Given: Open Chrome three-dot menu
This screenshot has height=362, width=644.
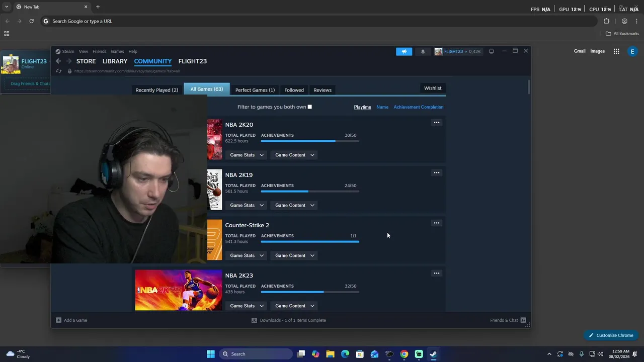Looking at the screenshot, I should click(637, 21).
